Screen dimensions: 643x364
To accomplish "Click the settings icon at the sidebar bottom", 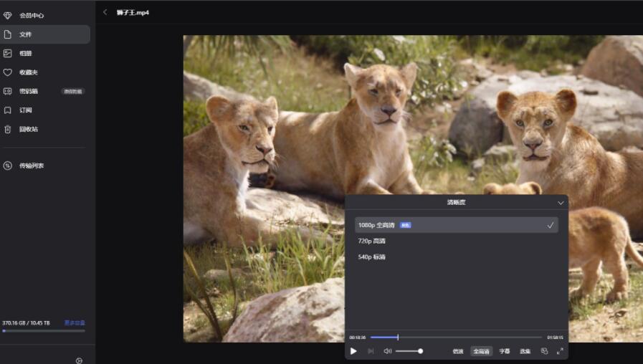I will click(79, 360).
